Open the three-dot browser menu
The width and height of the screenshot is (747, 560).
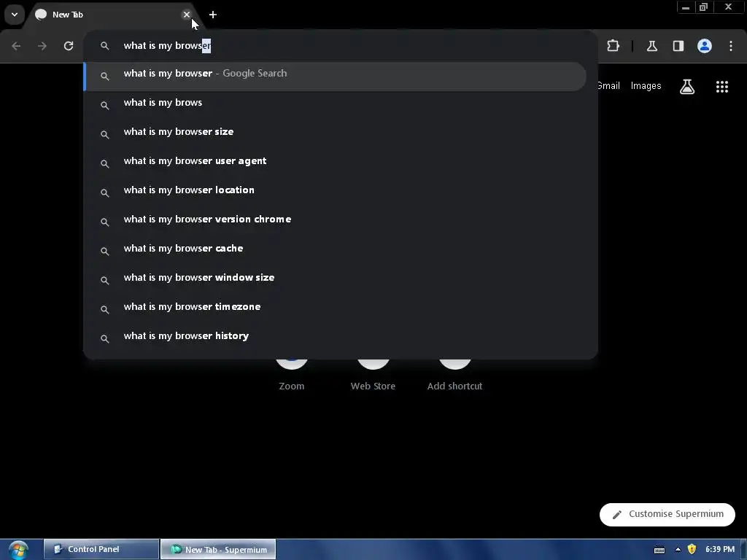pyautogui.click(x=731, y=46)
